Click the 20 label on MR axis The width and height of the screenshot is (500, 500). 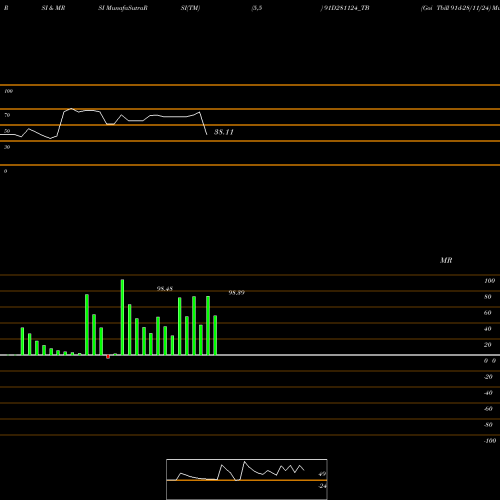(x=488, y=345)
